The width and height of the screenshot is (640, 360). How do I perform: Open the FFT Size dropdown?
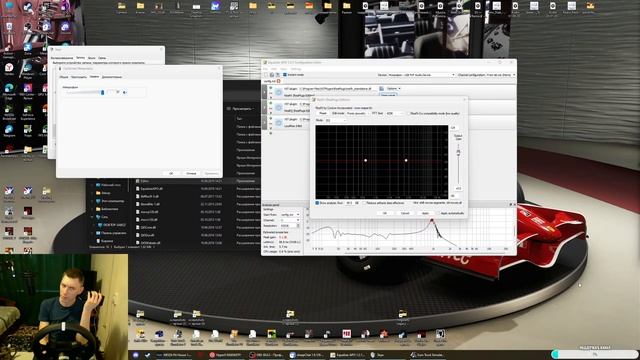[394, 113]
